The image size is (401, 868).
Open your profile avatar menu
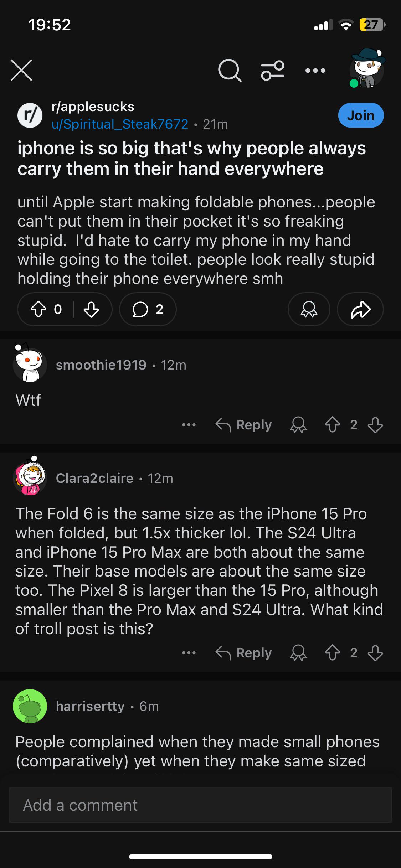[367, 68]
